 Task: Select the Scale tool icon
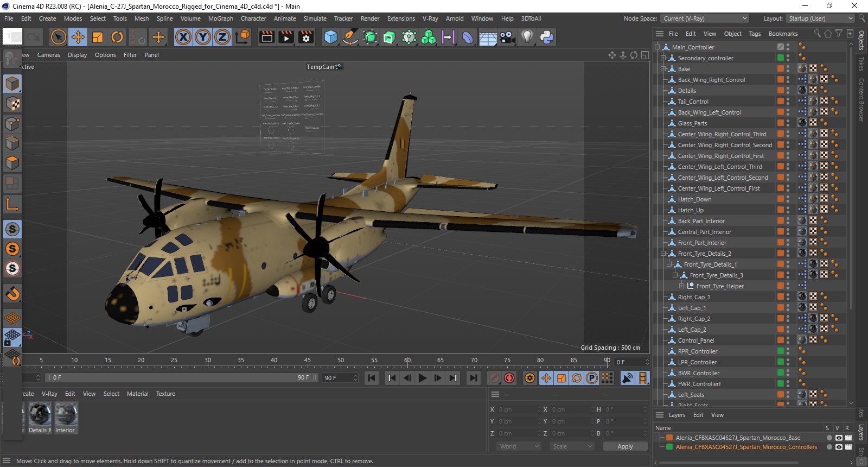98,37
